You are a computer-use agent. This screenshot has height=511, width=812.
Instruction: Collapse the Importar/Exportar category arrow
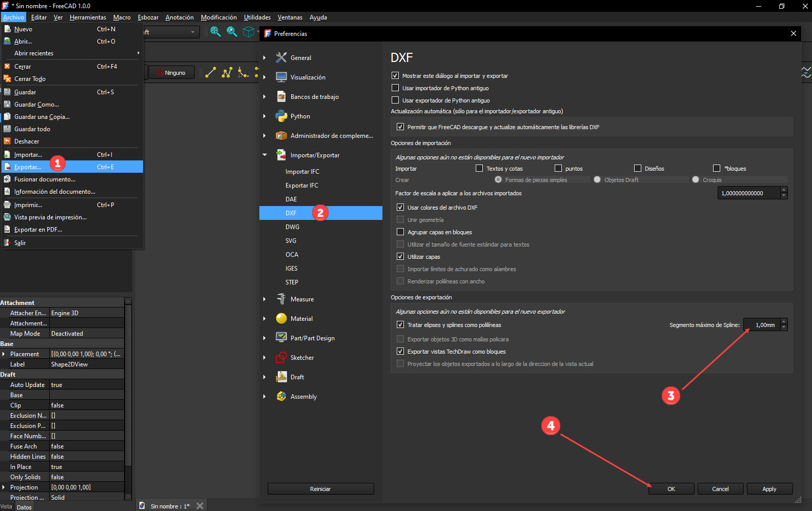pos(265,155)
